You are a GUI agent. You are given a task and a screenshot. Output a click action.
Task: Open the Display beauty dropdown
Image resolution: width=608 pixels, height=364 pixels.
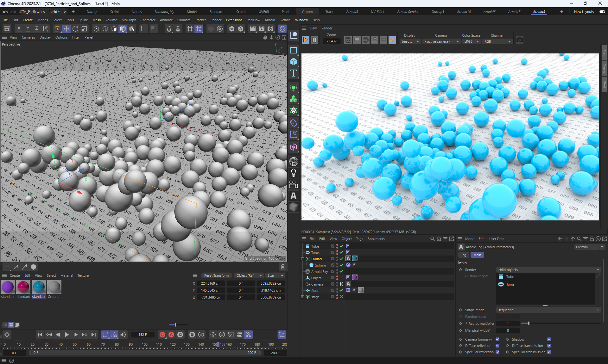(x=410, y=41)
